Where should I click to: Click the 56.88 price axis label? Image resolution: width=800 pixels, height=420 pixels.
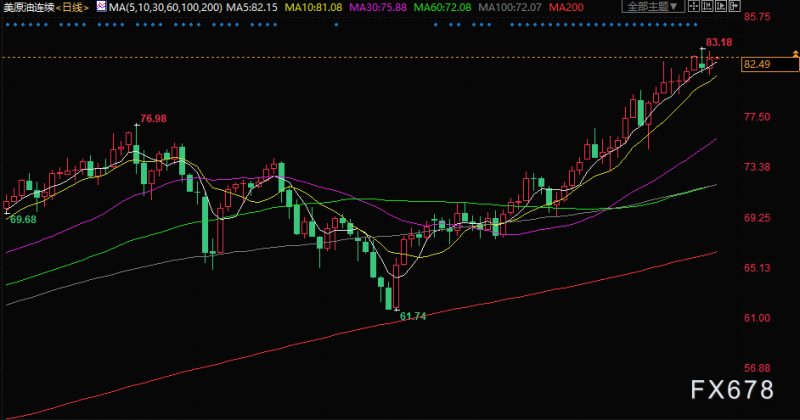[x=757, y=368]
